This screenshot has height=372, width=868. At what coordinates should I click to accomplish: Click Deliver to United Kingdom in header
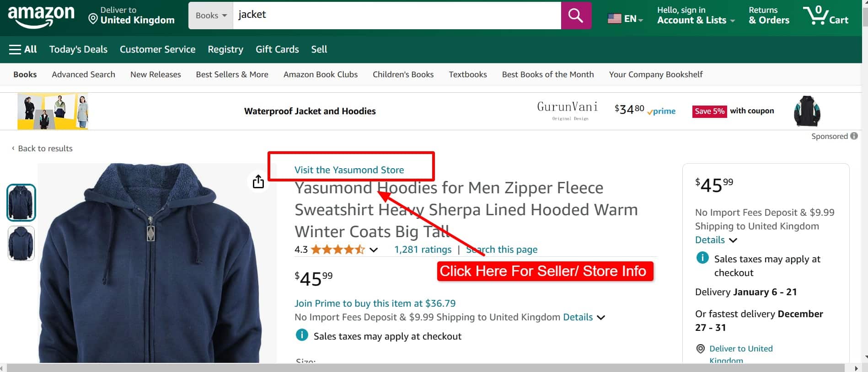[x=132, y=16]
